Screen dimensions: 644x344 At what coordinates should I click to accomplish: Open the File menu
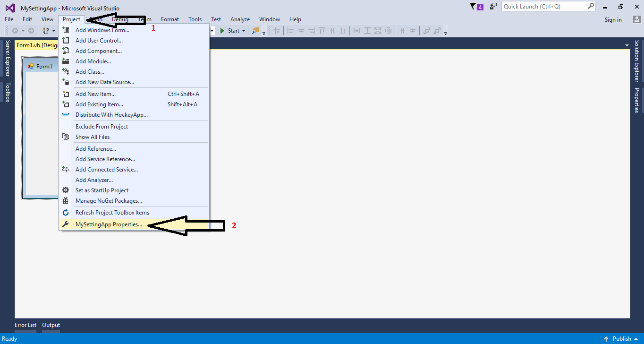(x=9, y=19)
